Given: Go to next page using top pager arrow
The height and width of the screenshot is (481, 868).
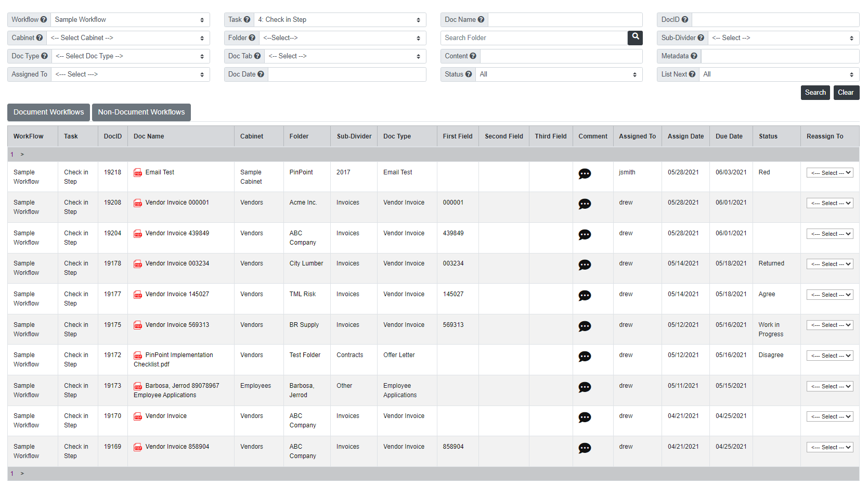Looking at the screenshot, I should pos(22,154).
